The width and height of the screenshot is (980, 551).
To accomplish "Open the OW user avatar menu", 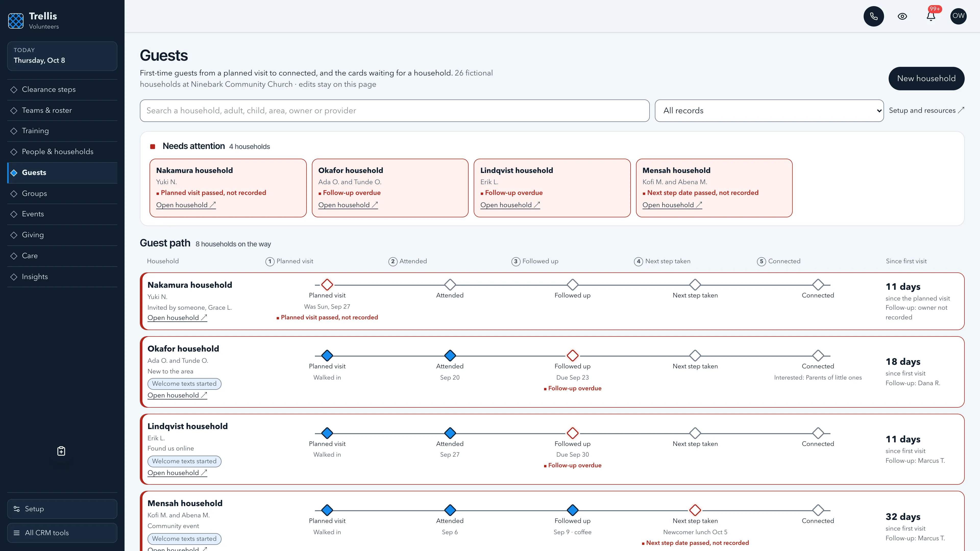I will click(958, 16).
